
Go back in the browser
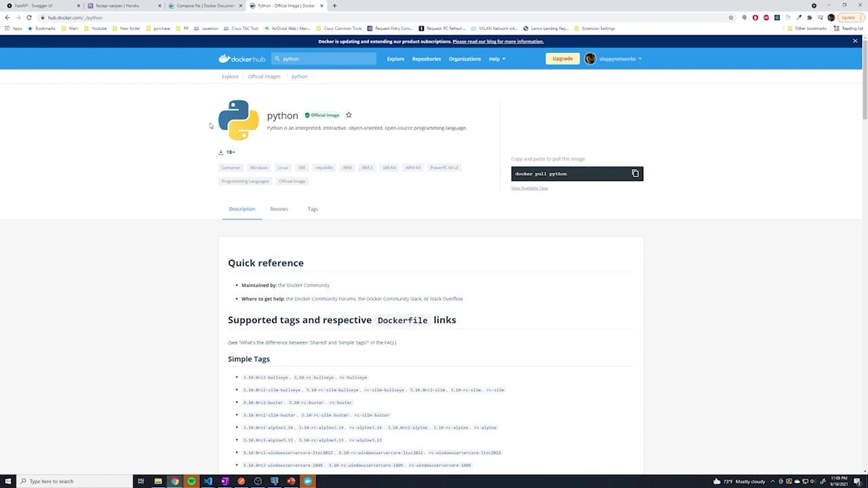coord(7,18)
